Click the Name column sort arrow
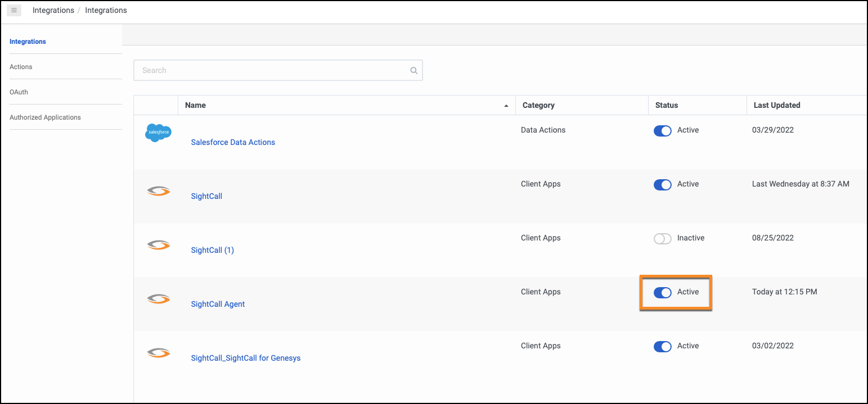 click(x=506, y=106)
